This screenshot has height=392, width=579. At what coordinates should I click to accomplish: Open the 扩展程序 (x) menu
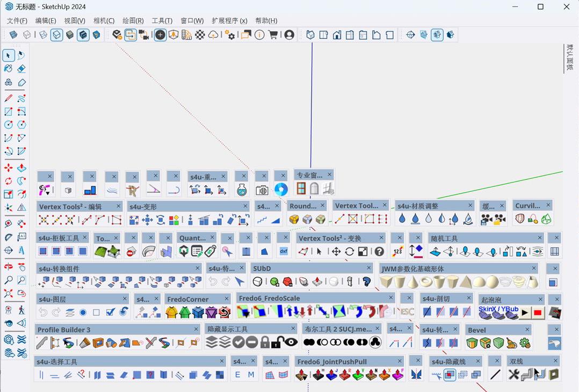229,20
